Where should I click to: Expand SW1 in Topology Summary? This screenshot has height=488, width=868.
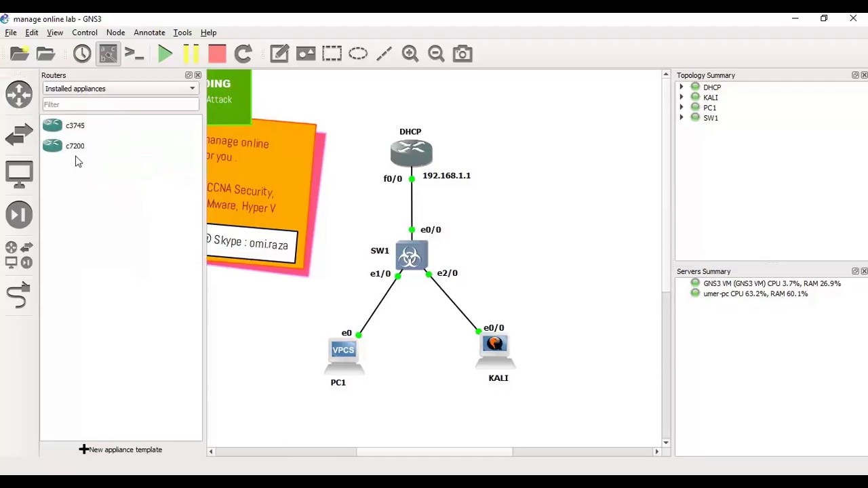[682, 118]
